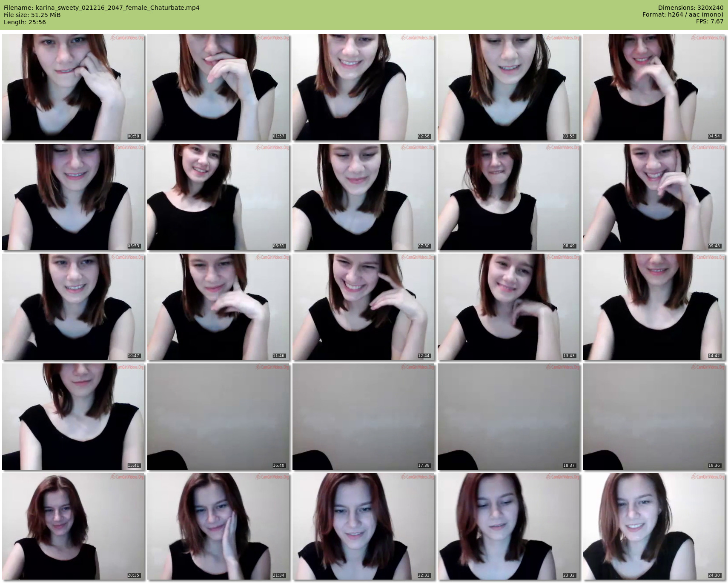Pick the thumbnail stamped 10:47
This screenshot has width=728, height=583.
point(73,307)
